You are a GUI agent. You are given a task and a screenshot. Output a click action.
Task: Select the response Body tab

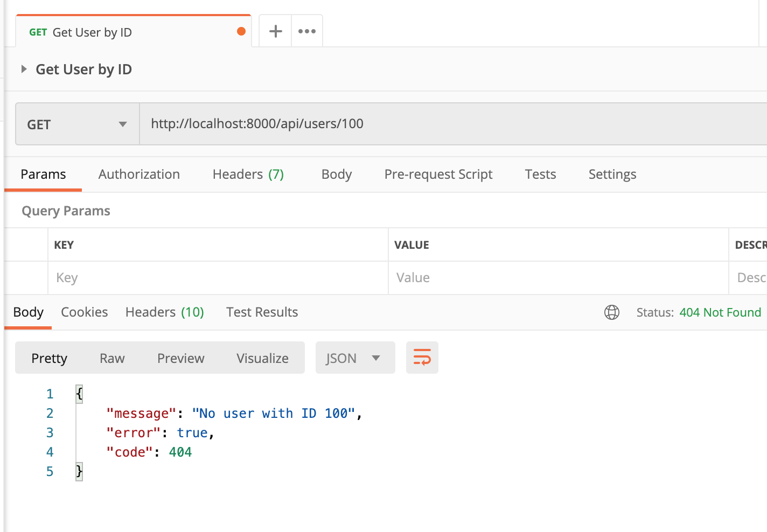(x=28, y=312)
